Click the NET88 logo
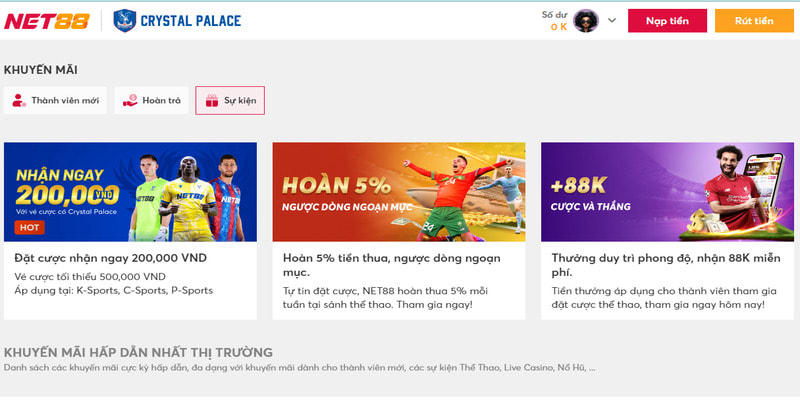The width and height of the screenshot is (800, 400). pos(47,21)
